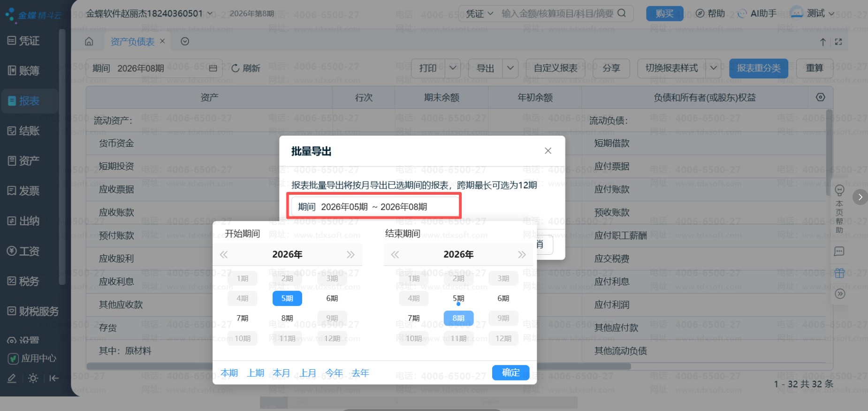This screenshot has width=868, height=411.
Task: Go to next year in 结束期间
Action: click(522, 255)
